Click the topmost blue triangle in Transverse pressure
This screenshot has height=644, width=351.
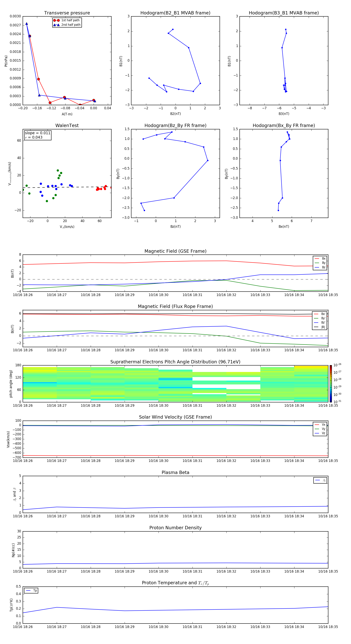27,24
